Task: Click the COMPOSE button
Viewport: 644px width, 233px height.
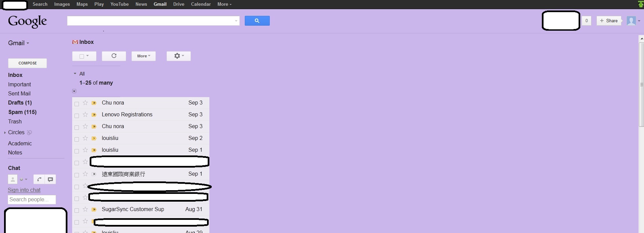Action: tap(27, 63)
